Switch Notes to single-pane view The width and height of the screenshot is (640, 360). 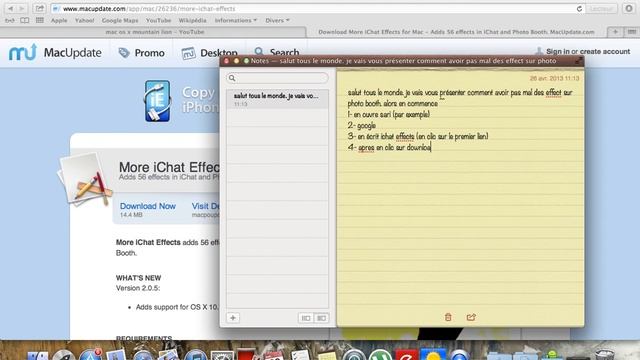306,318
